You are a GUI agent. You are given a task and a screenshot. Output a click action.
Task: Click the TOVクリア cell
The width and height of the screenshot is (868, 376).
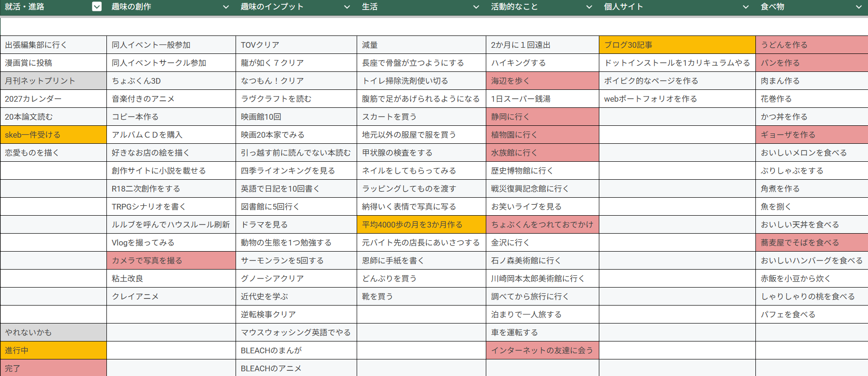296,45
